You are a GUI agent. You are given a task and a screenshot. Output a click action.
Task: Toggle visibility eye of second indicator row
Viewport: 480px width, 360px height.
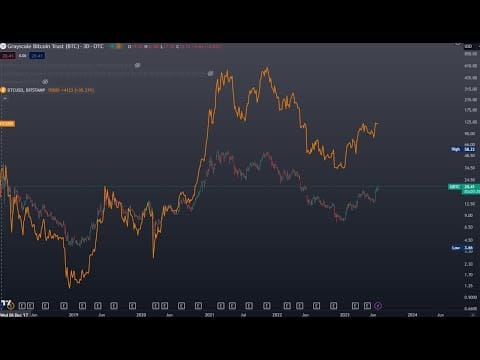(211, 73)
